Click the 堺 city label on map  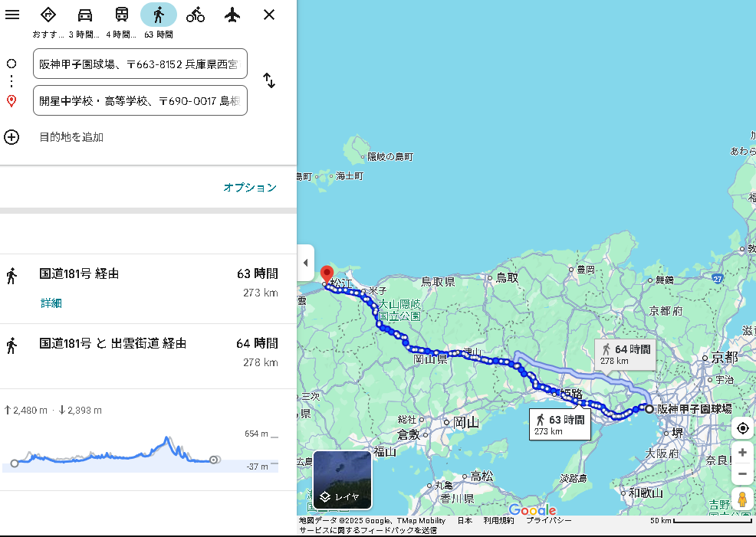678,433
